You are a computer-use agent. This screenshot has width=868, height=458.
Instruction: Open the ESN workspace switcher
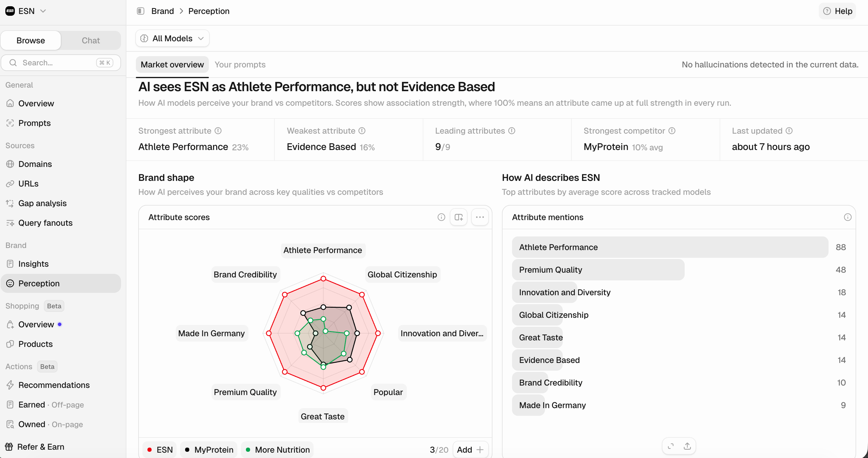(26, 11)
